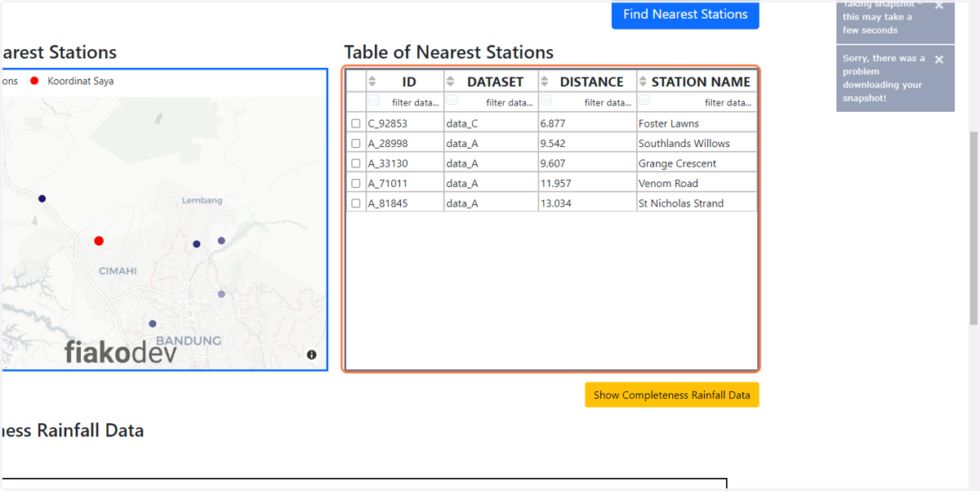Select the distance value 9.542
The image size is (980, 491).
click(587, 143)
